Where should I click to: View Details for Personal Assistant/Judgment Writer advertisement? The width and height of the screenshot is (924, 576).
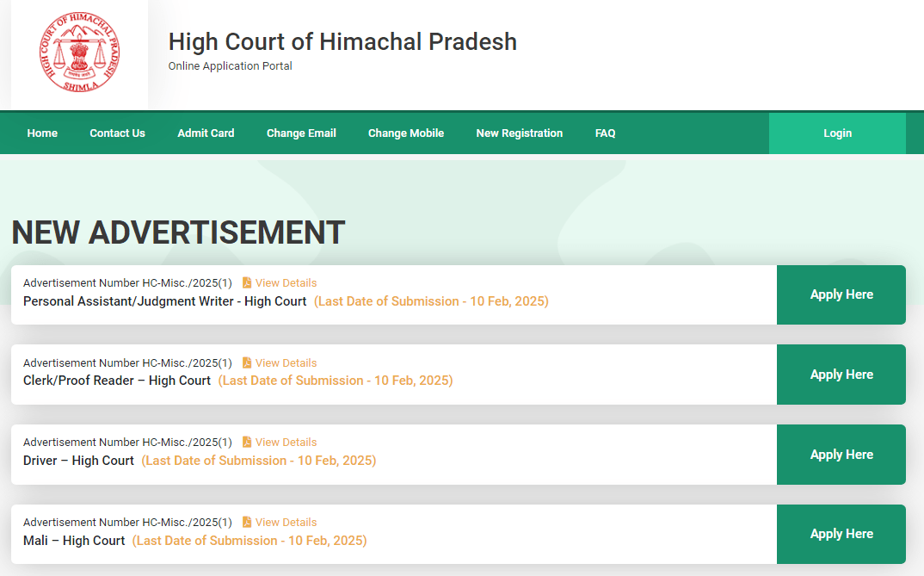[x=286, y=283]
